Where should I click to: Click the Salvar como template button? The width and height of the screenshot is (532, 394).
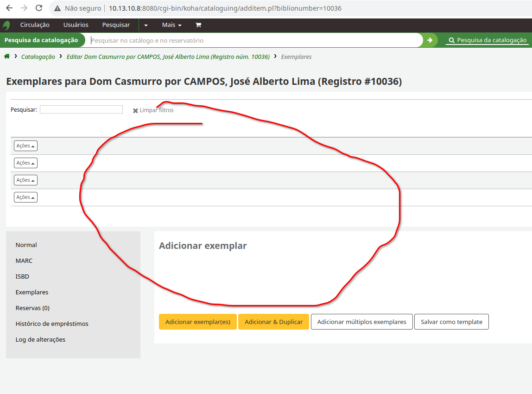451,322
